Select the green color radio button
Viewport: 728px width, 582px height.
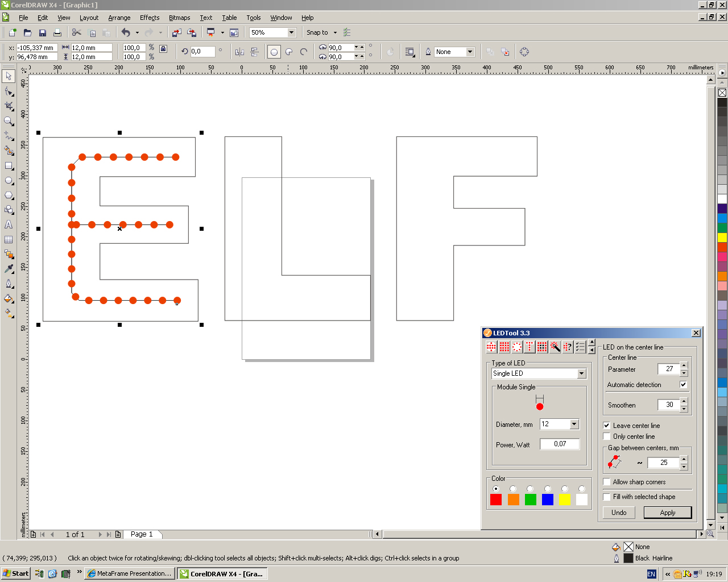point(530,489)
